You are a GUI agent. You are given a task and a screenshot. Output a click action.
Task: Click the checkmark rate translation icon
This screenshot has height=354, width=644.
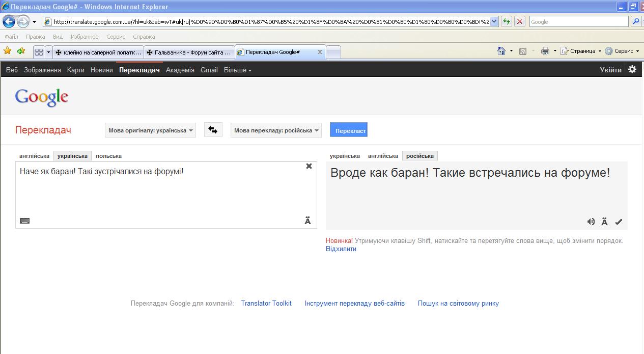(x=619, y=222)
